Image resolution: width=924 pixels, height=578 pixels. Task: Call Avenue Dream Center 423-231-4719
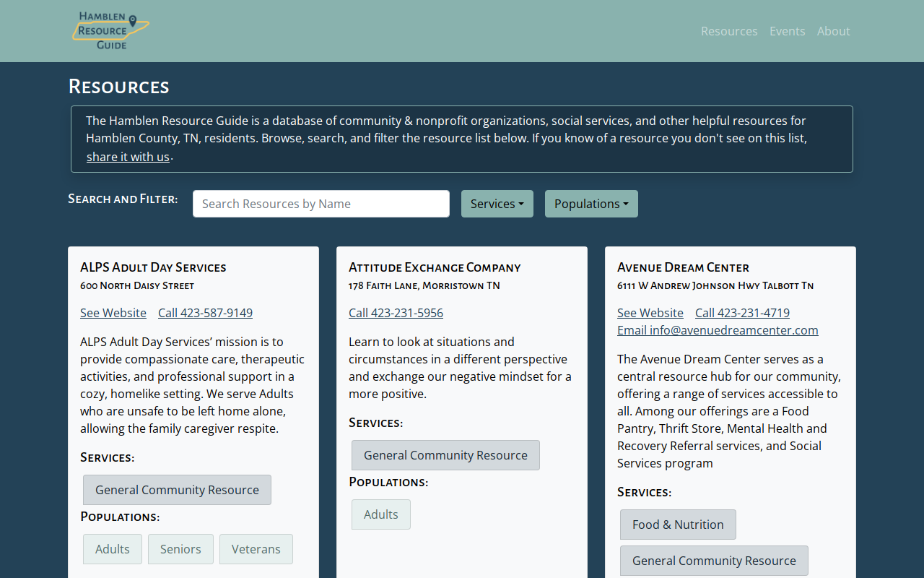point(742,313)
